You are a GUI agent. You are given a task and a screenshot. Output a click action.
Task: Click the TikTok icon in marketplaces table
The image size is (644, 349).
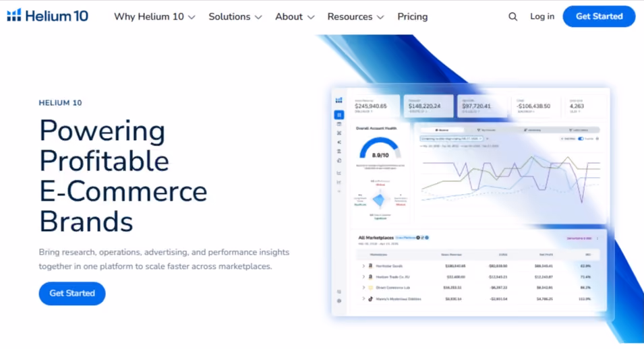370,299
